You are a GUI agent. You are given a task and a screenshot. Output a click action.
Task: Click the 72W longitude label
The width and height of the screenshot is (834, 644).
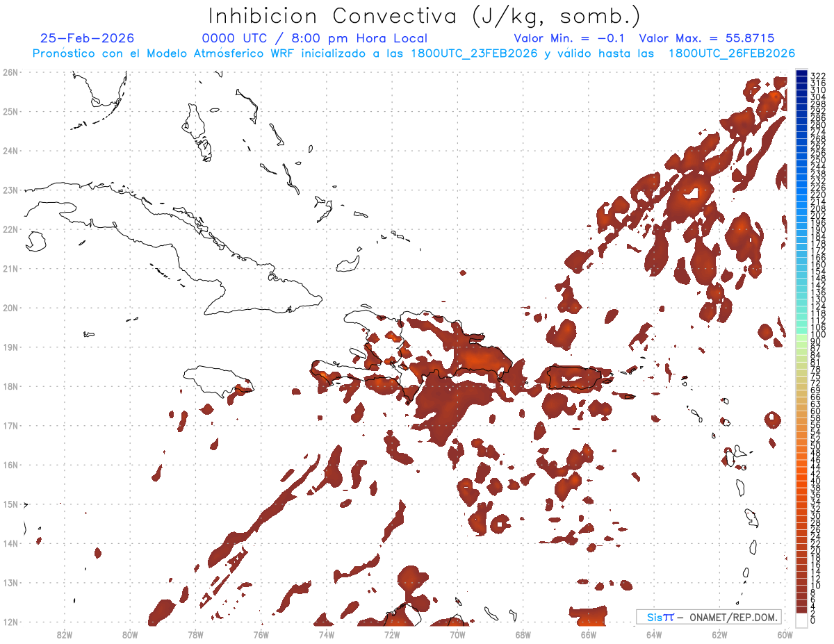coord(392,634)
